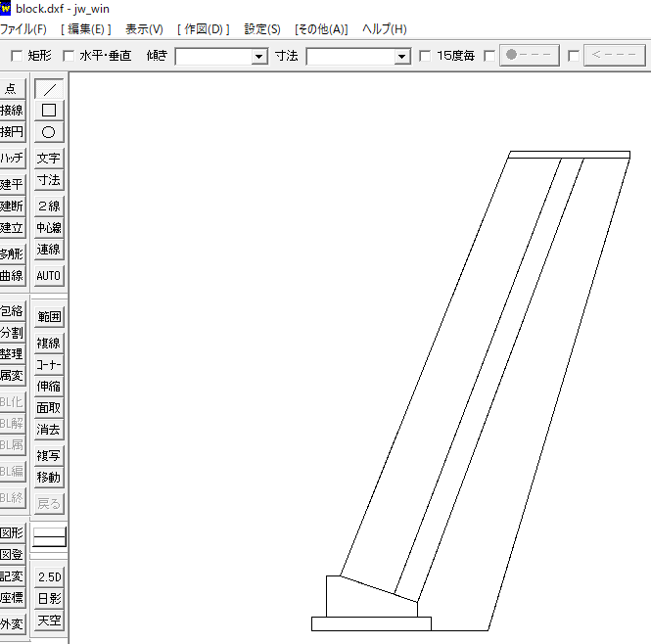
Task: Click the 消去 erase tool
Action: click(48, 430)
